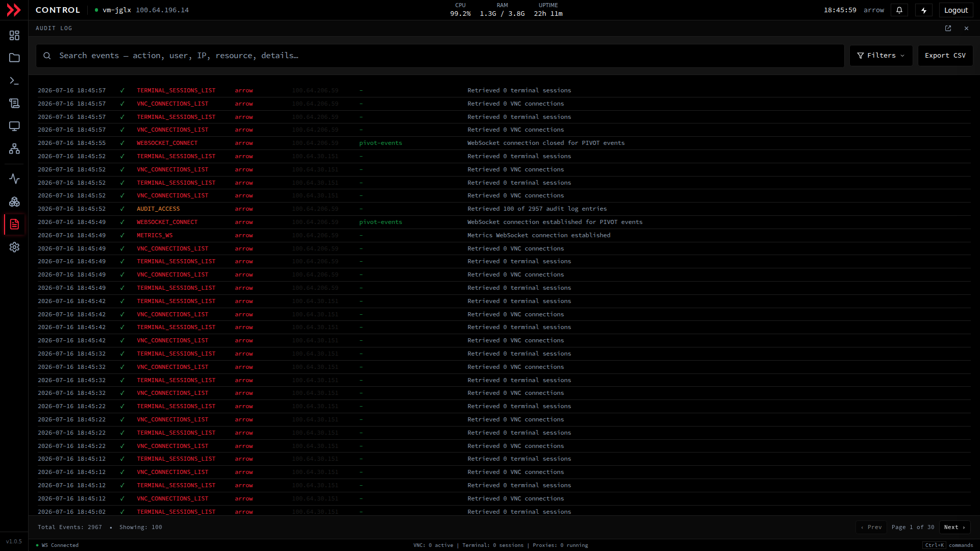Open the settings gear sidebar icon
The width and height of the screenshot is (980, 551).
pos(14,247)
